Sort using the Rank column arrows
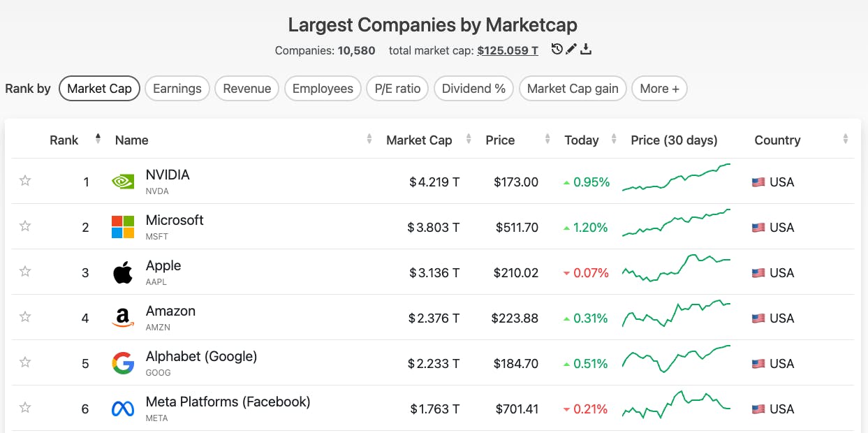 coord(97,139)
